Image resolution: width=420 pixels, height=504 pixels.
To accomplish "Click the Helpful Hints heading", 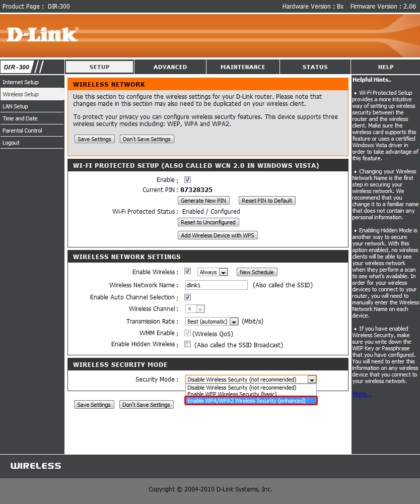I will [372, 80].
